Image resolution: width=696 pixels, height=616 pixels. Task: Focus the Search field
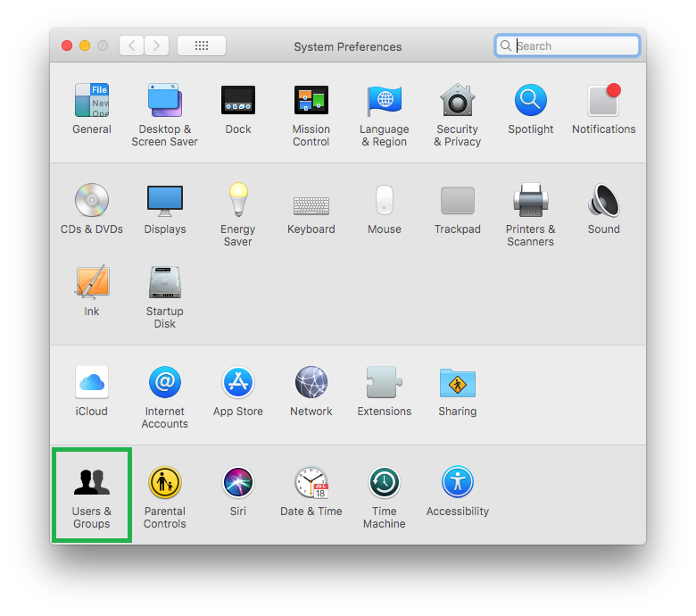tap(567, 46)
